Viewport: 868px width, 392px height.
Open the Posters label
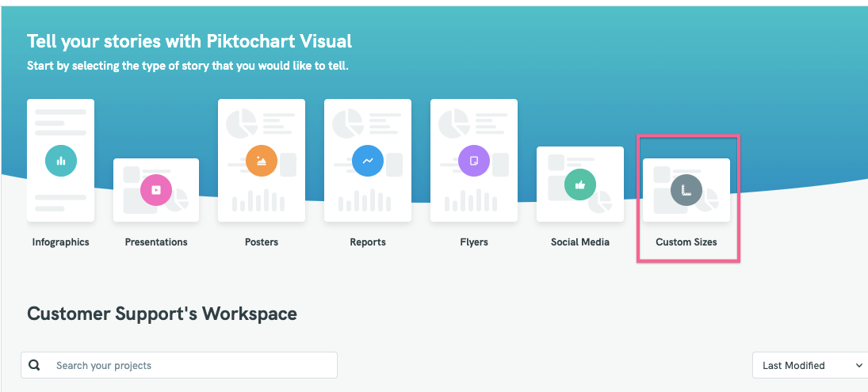pyautogui.click(x=262, y=242)
